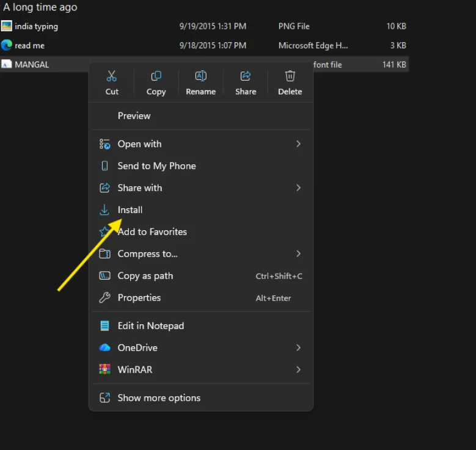Select the india typing PNG file
Screen dimensions: 476x450
(36, 26)
